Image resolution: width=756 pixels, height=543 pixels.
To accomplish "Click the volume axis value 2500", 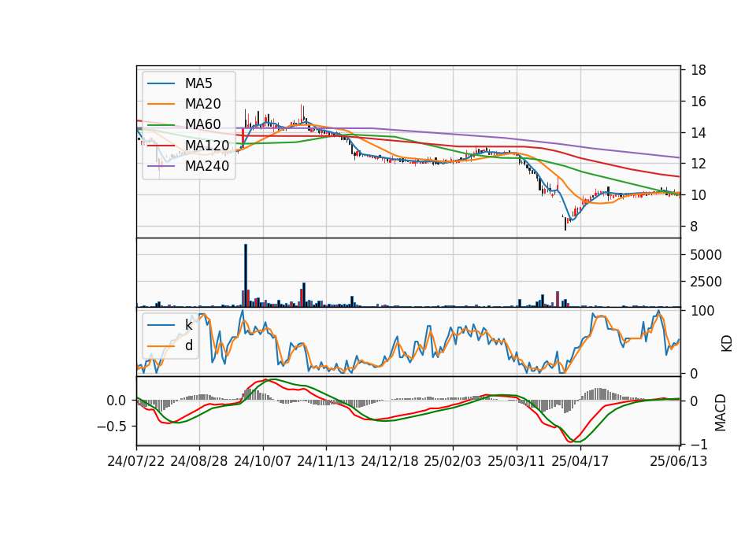I will [706, 282].
